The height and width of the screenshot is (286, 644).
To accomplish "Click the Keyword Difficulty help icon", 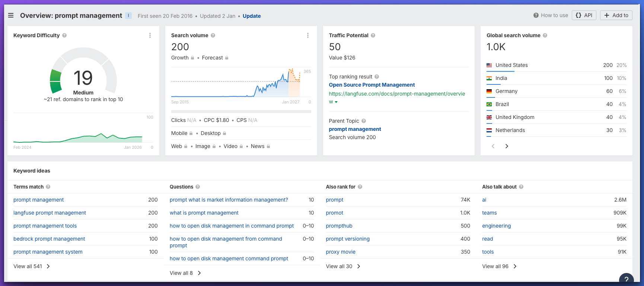I will (x=64, y=35).
